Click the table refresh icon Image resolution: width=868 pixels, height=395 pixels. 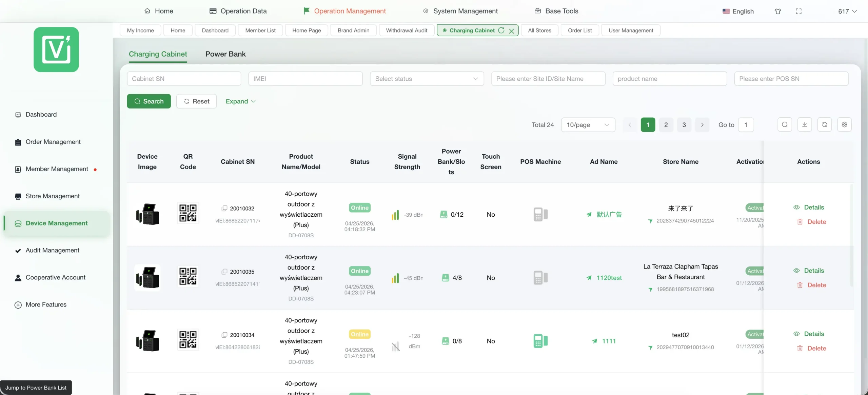click(x=825, y=124)
